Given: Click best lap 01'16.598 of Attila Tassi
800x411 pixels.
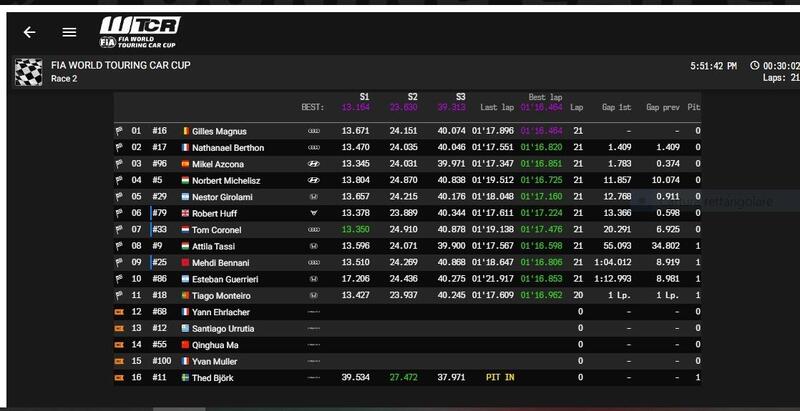Looking at the screenshot, I should pyautogui.click(x=541, y=246).
